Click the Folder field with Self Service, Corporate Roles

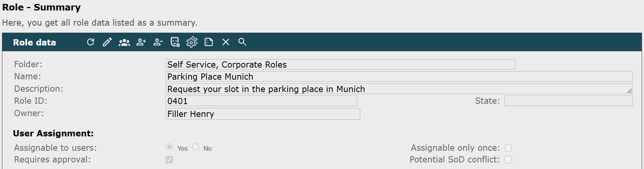pyautogui.click(x=340, y=64)
